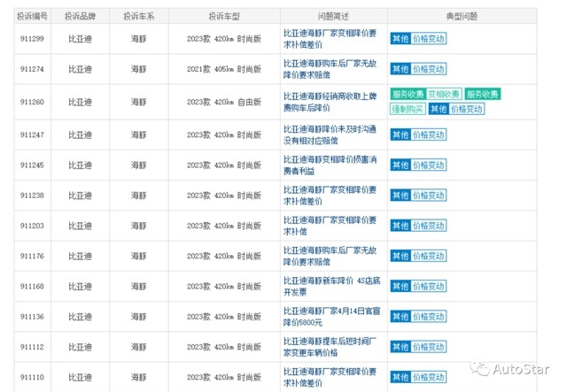
Task: Click 价格变动 tag in row 911176
Action: 429,256
